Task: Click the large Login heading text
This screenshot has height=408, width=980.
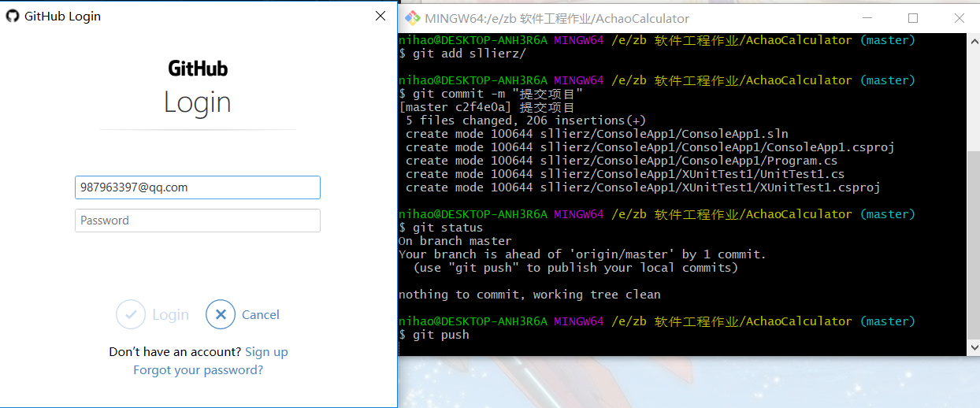Action: coord(198,102)
